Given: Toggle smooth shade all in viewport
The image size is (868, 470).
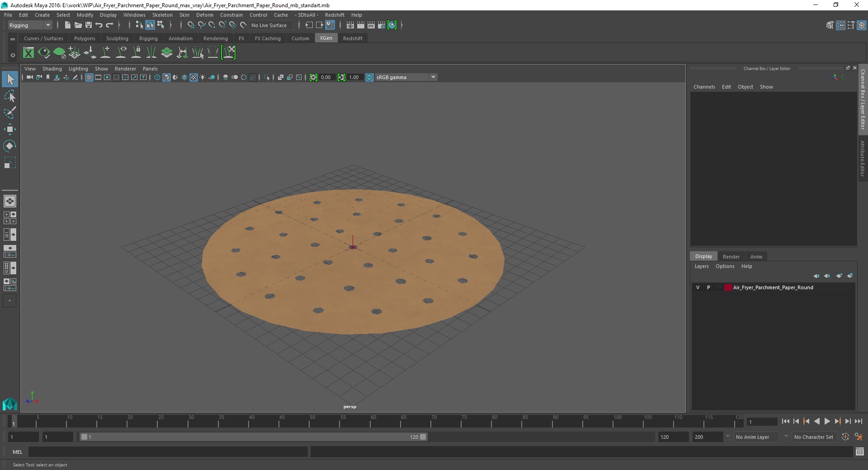Looking at the screenshot, I should coord(166,77).
